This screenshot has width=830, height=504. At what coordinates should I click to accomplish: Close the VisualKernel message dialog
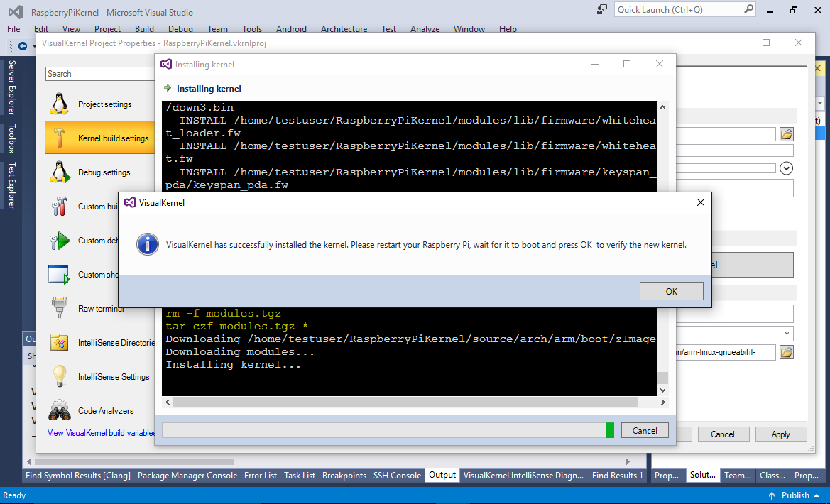pos(700,202)
